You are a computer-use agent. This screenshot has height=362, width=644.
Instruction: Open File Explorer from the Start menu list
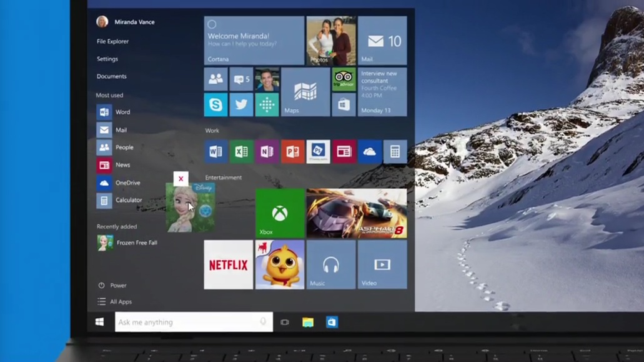coord(112,41)
